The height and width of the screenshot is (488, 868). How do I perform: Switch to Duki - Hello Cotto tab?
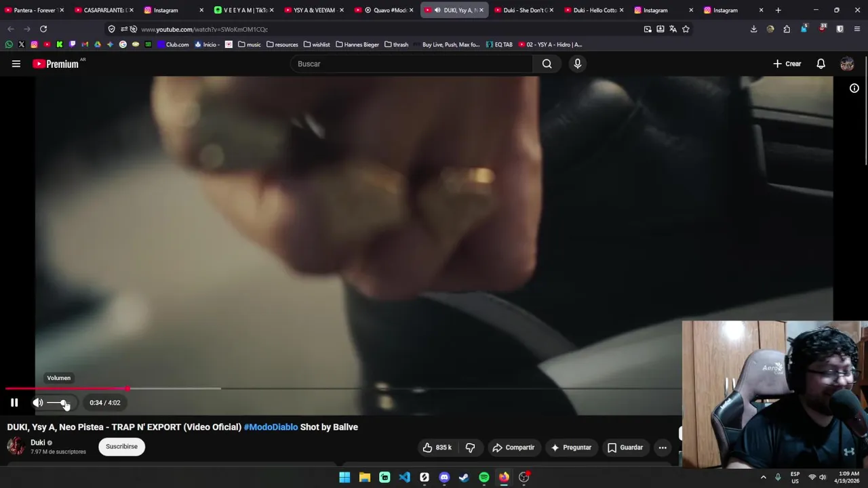pos(592,10)
